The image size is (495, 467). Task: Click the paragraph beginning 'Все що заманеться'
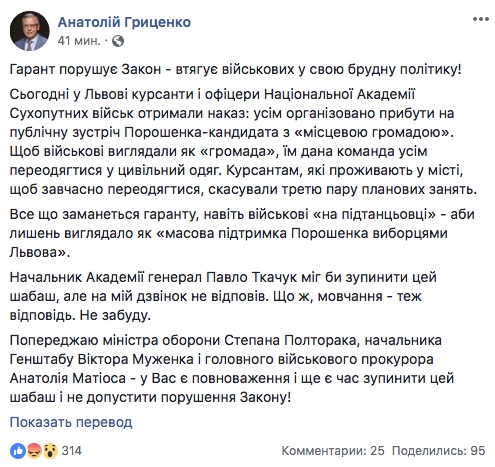point(242,233)
